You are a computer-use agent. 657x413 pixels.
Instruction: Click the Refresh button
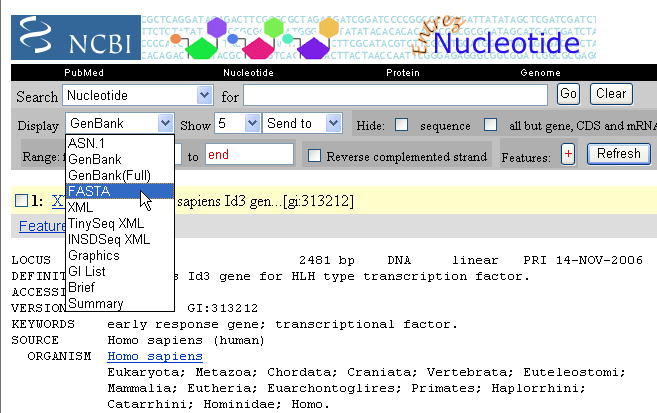tap(619, 154)
